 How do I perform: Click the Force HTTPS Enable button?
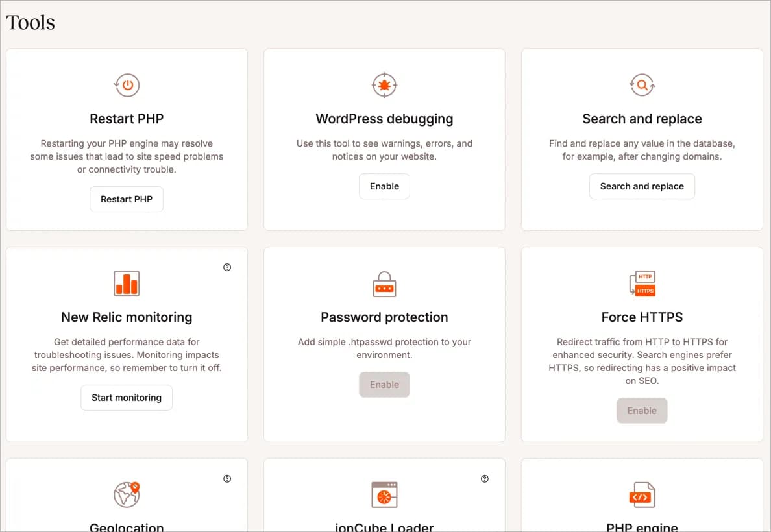coord(642,411)
